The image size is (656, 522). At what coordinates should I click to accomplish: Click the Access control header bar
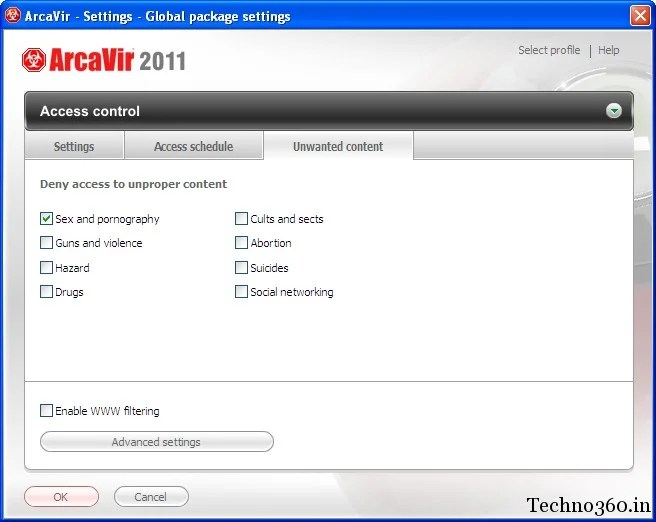329,111
